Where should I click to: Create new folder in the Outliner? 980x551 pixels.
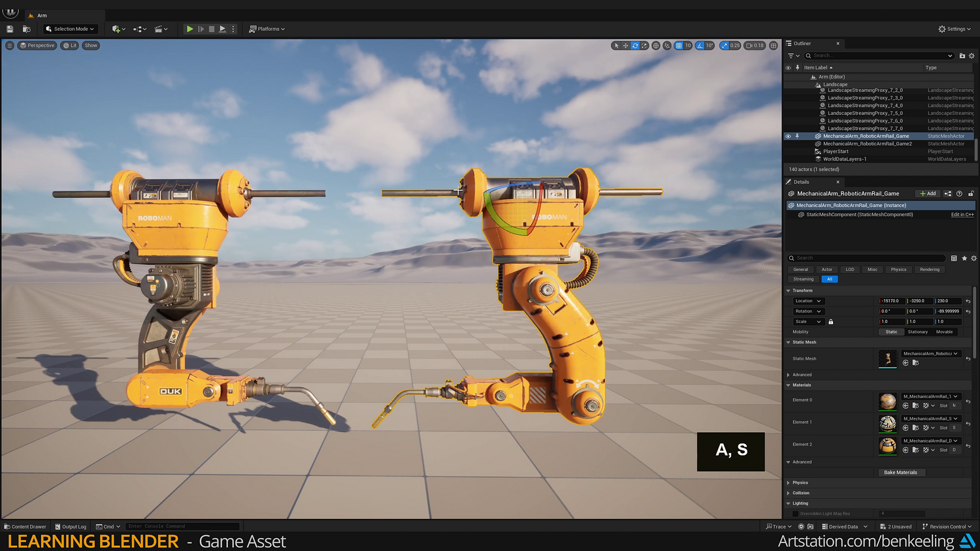962,55
